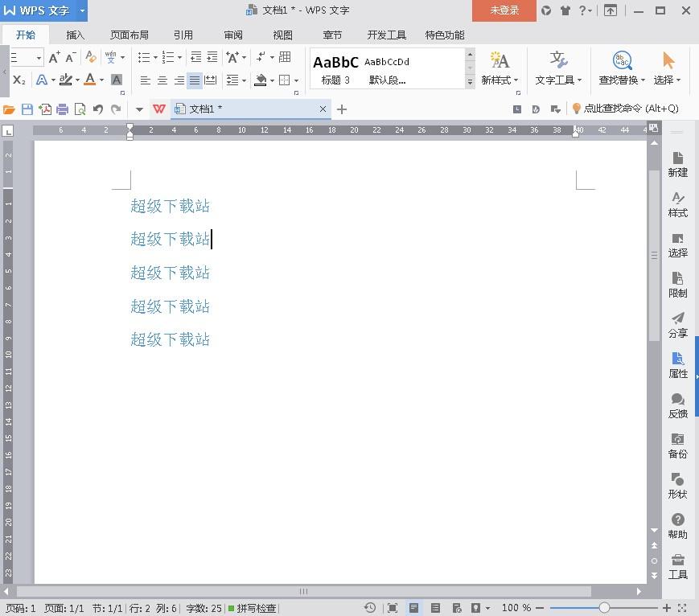Center align text
The height and width of the screenshot is (616, 699).
(x=162, y=80)
